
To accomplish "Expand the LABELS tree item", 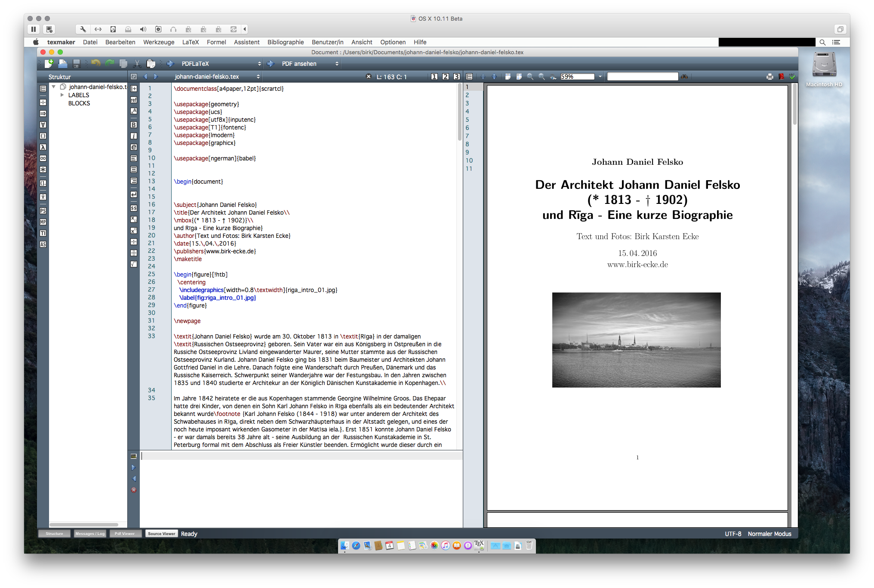I will coord(62,95).
